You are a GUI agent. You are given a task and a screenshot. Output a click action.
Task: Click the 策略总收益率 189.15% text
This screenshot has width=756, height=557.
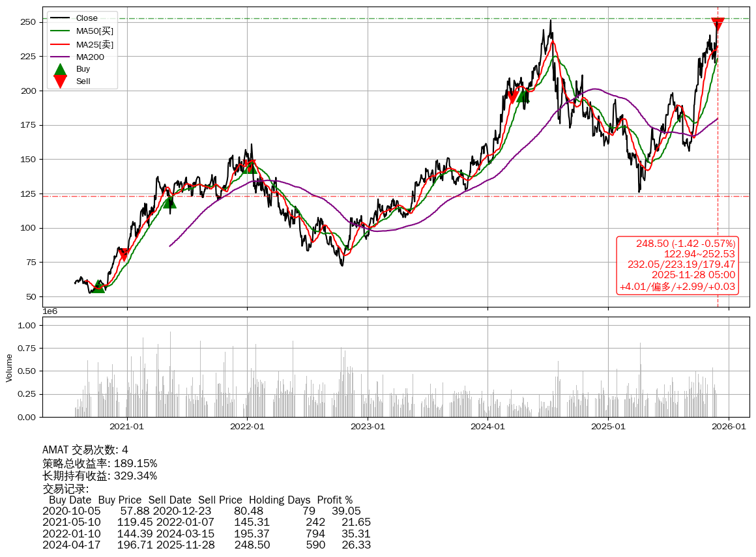point(100,463)
